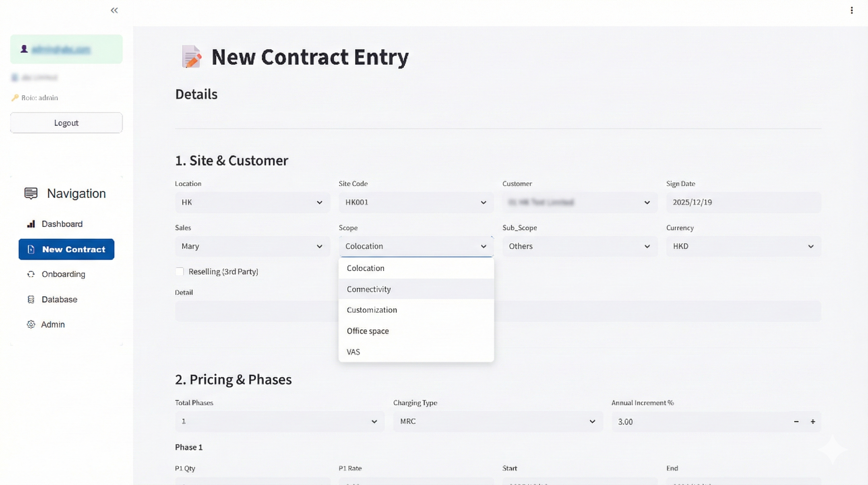
Task: Click the Database icon in navigation
Action: tap(31, 300)
